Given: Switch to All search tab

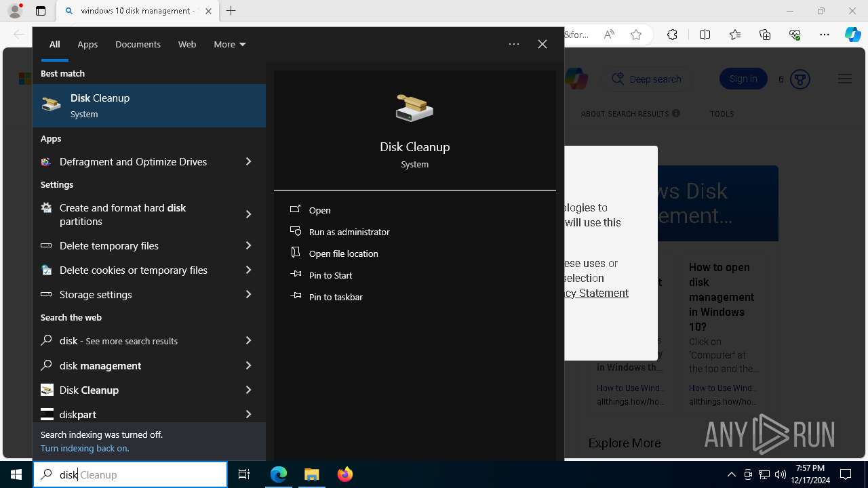Looking at the screenshot, I should (x=54, y=44).
